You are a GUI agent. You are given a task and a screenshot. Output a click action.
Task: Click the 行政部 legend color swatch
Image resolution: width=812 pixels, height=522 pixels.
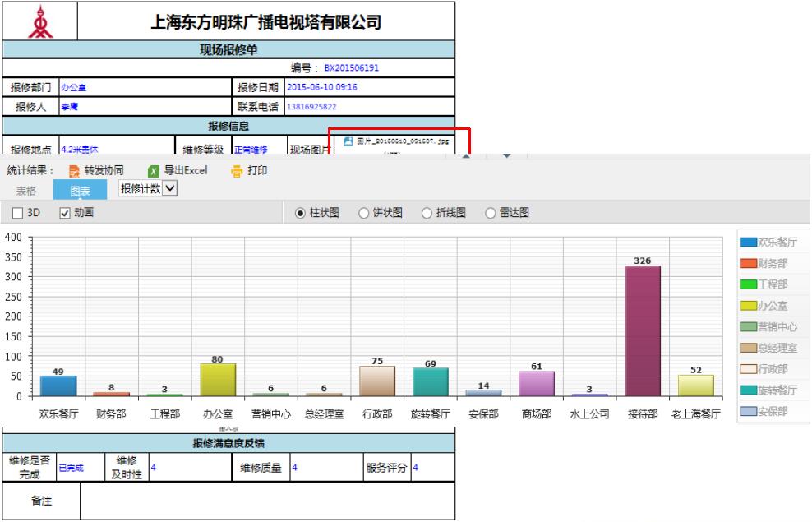tap(748, 369)
